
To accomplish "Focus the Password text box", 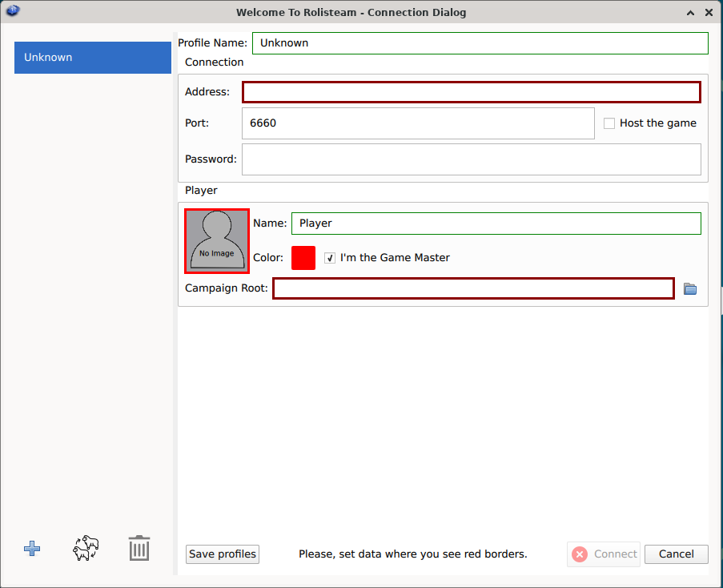I will point(471,159).
